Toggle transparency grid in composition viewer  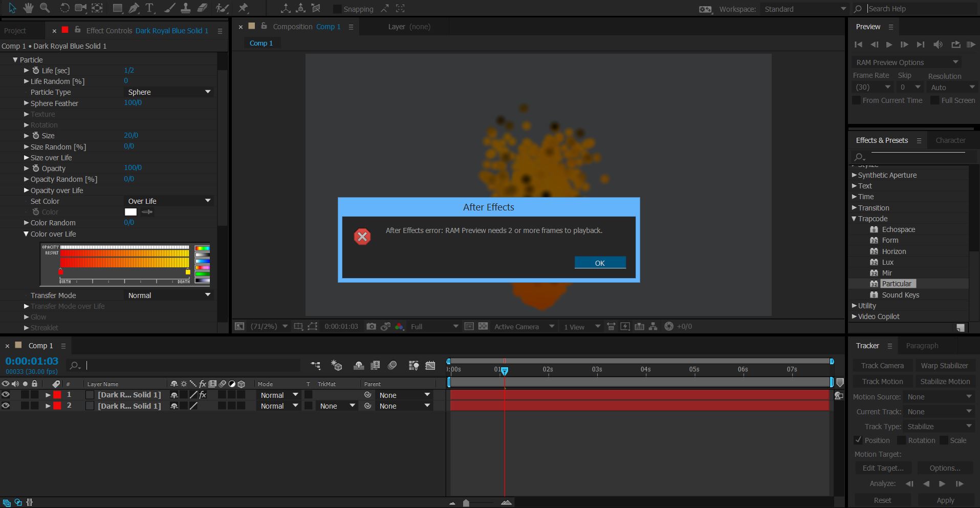pos(483,326)
